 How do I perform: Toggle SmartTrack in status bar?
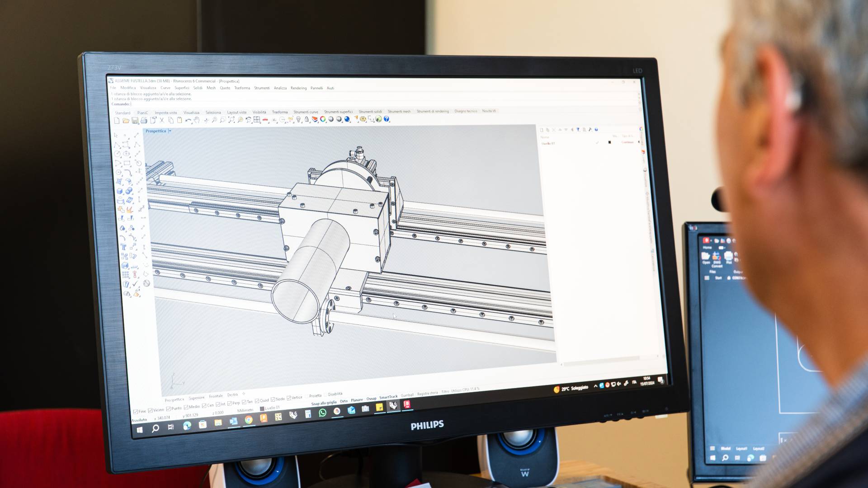388,397
